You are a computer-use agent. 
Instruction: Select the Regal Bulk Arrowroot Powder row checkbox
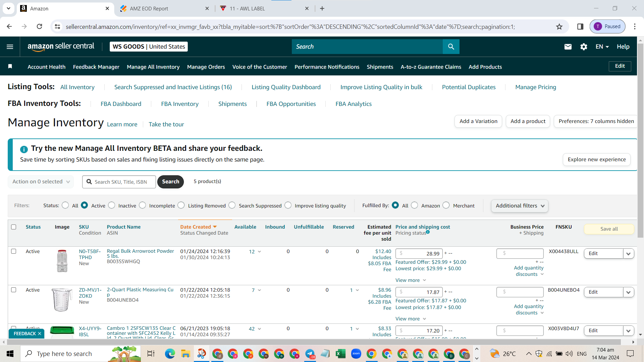[14, 251]
